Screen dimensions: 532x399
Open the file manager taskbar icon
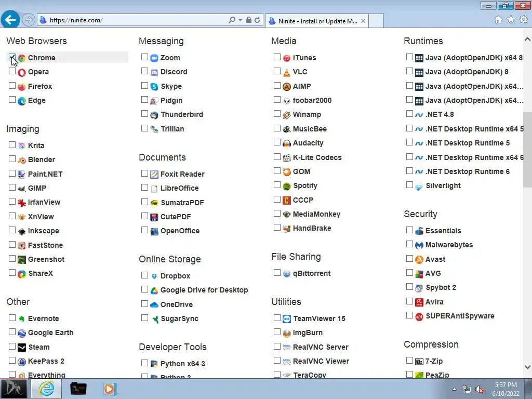78,389
